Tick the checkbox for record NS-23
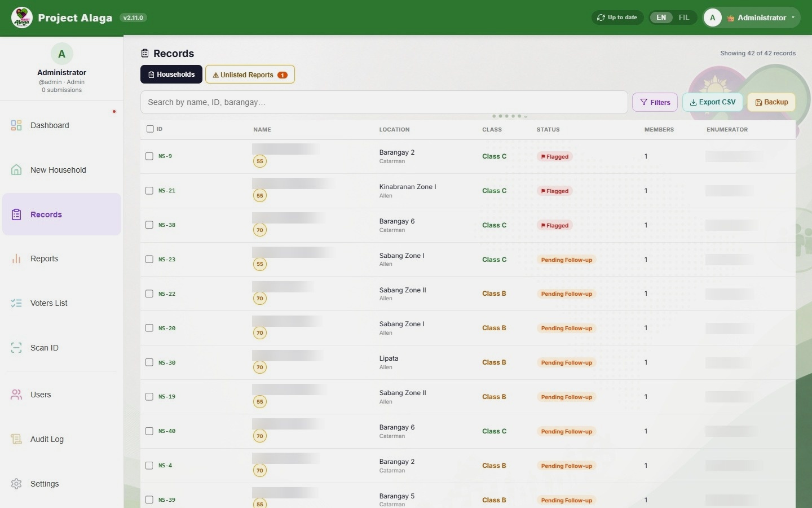This screenshot has width=812, height=508. (149, 260)
